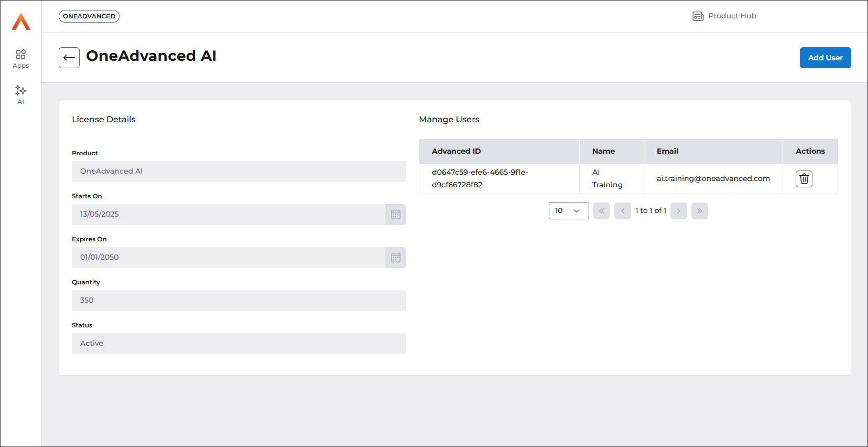This screenshot has width=868, height=447.
Task: Go to last page of users
Action: [700, 211]
